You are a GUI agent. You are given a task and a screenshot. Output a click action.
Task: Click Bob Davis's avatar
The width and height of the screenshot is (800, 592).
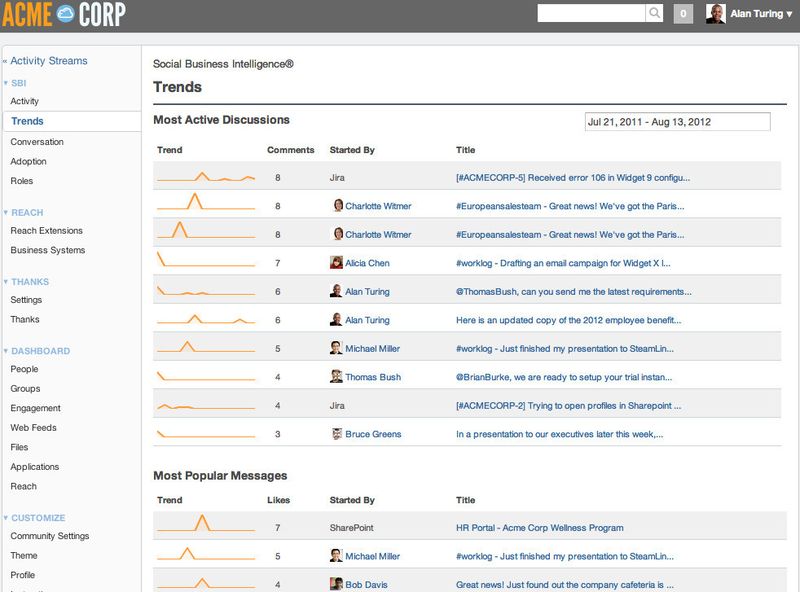336,584
